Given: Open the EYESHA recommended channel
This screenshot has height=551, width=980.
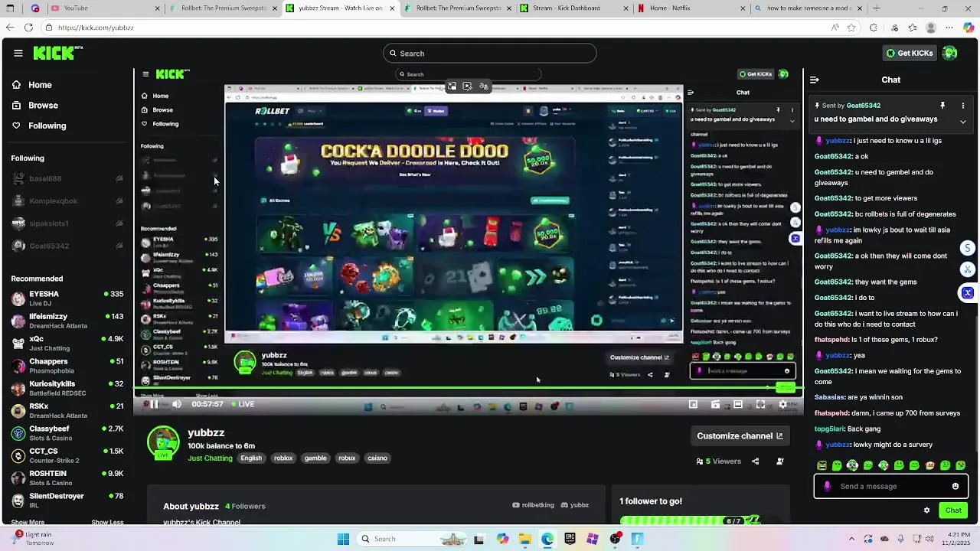Looking at the screenshot, I should [67, 298].
